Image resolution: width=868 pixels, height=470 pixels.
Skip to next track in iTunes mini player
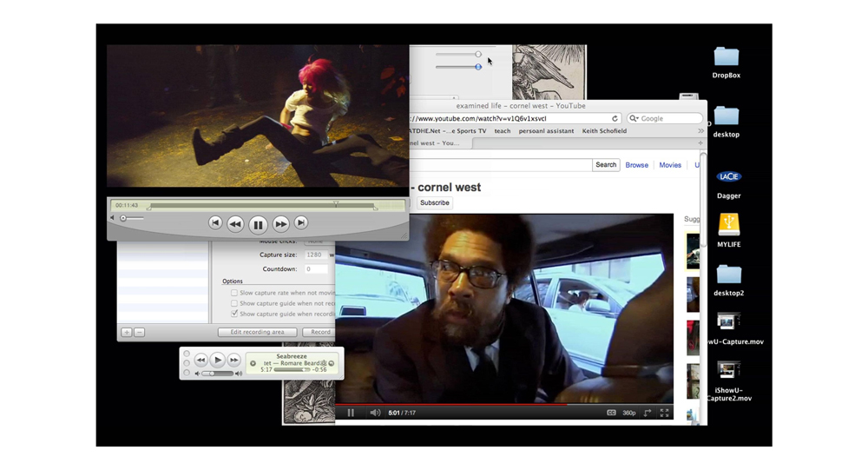[234, 361]
